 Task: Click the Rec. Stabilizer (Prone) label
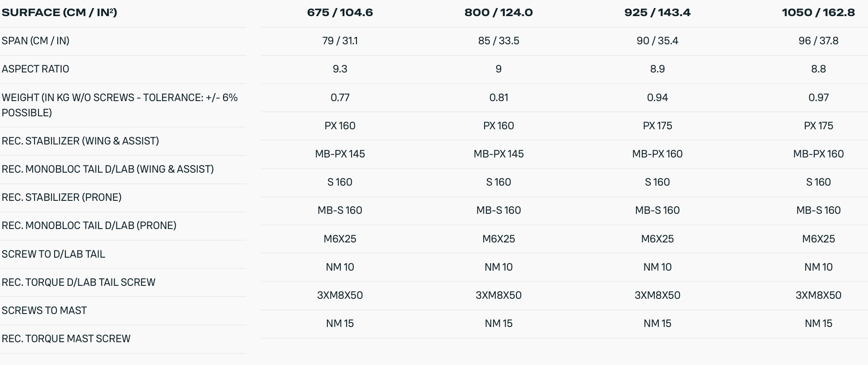coord(61,197)
